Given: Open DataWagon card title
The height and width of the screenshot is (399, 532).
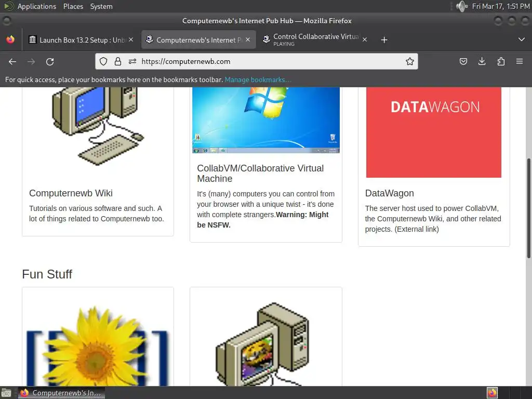Looking at the screenshot, I should click(390, 193).
